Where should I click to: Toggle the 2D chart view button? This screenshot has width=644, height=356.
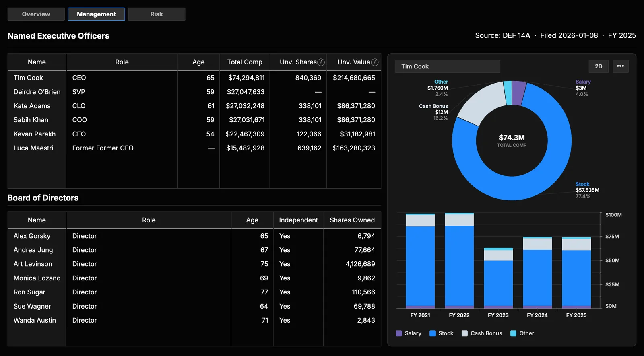[x=599, y=66]
